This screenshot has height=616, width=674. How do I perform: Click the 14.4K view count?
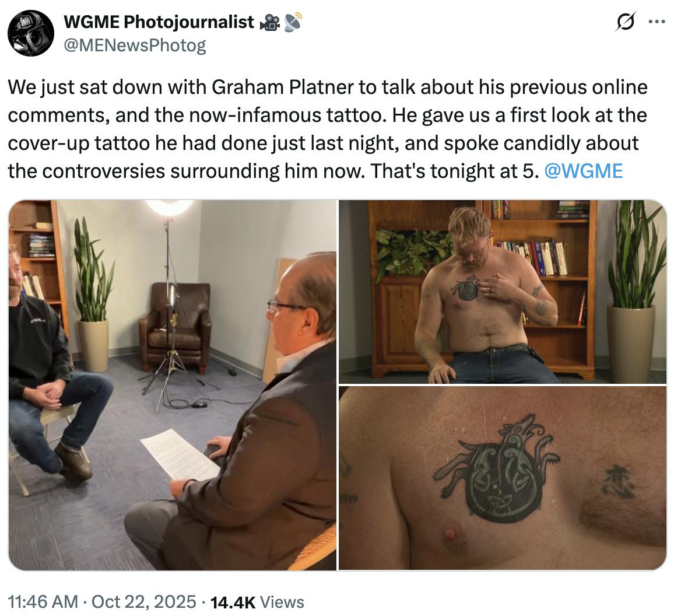pyautogui.click(x=232, y=601)
